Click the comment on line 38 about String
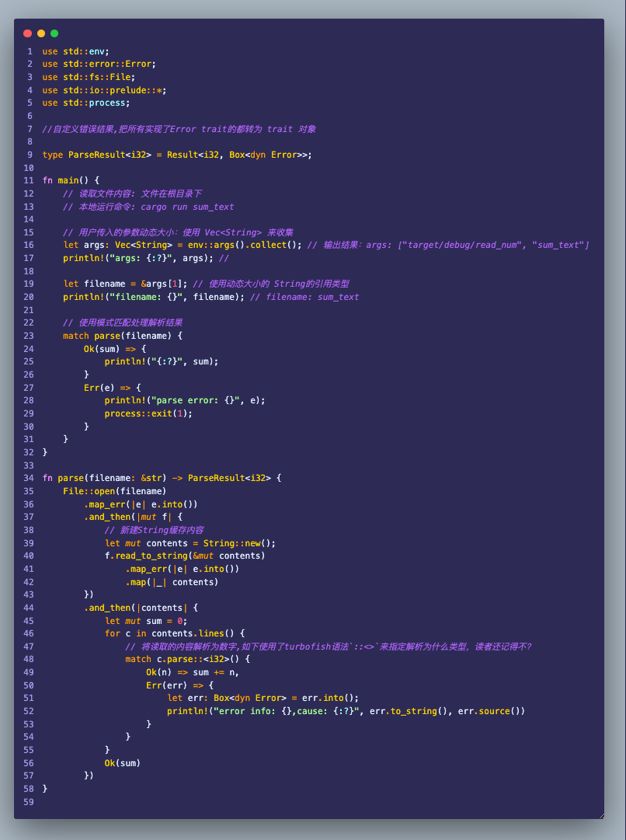The width and height of the screenshot is (626, 840). 155,531
